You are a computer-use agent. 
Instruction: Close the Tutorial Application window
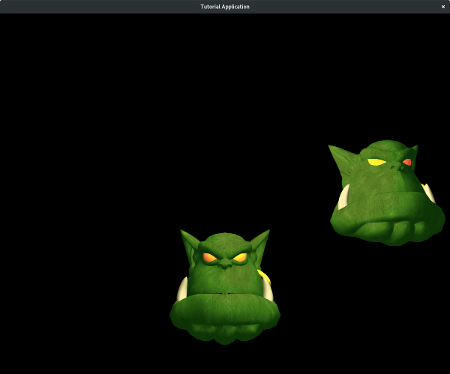(443, 7)
